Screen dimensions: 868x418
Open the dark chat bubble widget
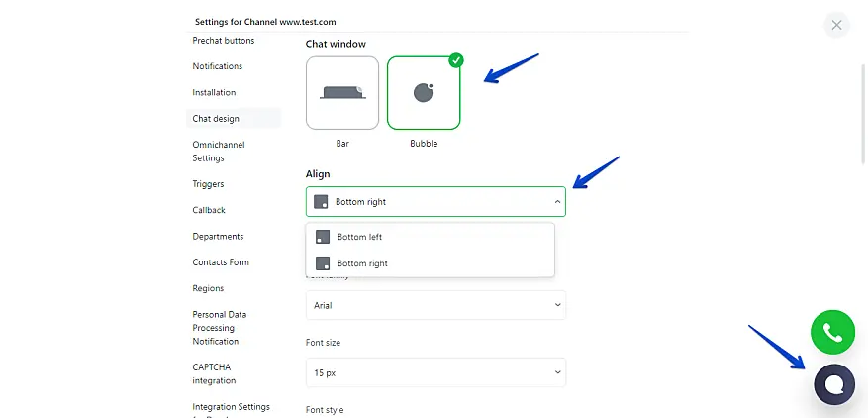(833, 384)
